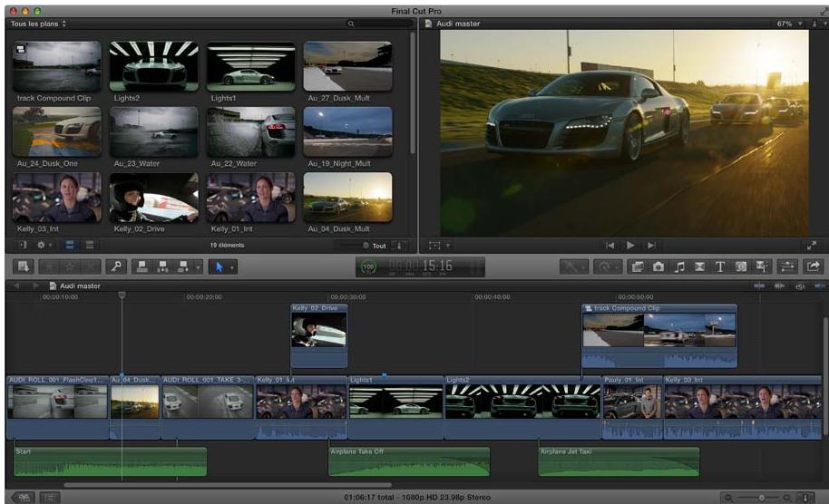
Task: Go to next edit in viewer
Action: 651,245
